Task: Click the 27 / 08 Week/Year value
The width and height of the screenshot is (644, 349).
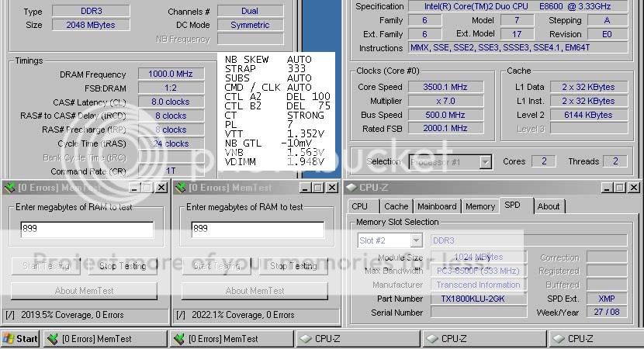Action: pos(607,312)
